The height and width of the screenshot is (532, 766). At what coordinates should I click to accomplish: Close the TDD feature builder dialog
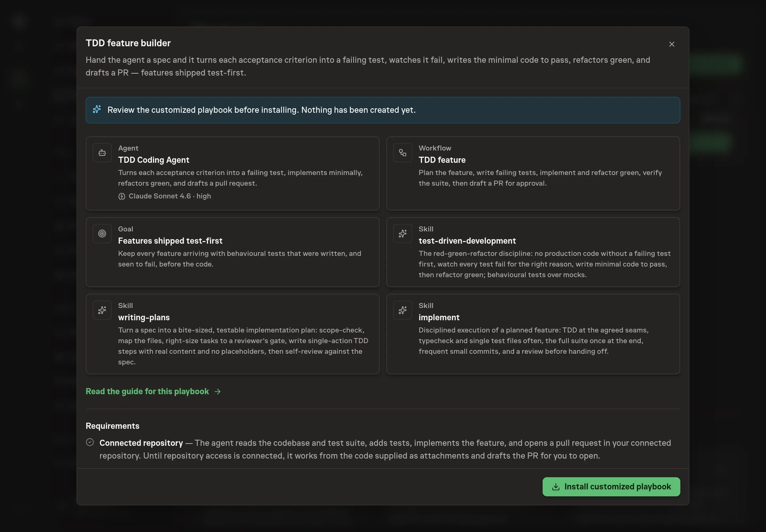[x=671, y=44]
